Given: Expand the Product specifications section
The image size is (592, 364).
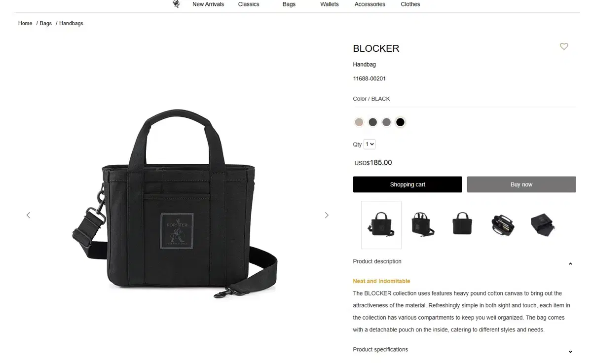Looking at the screenshot, I should tap(570, 352).
